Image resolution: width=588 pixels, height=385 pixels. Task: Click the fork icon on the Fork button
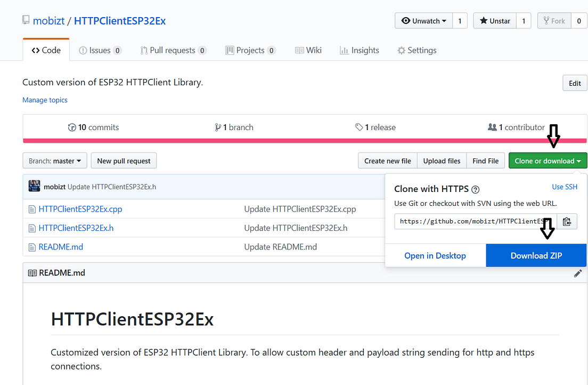(545, 21)
